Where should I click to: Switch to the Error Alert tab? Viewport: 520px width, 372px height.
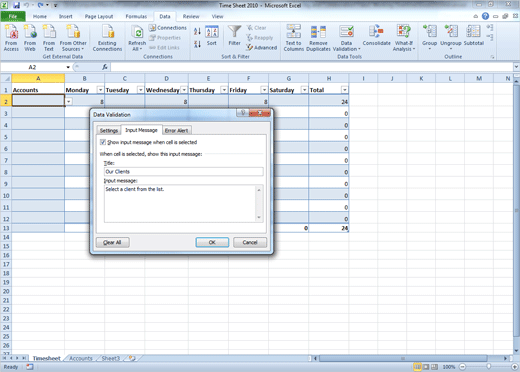176,130
